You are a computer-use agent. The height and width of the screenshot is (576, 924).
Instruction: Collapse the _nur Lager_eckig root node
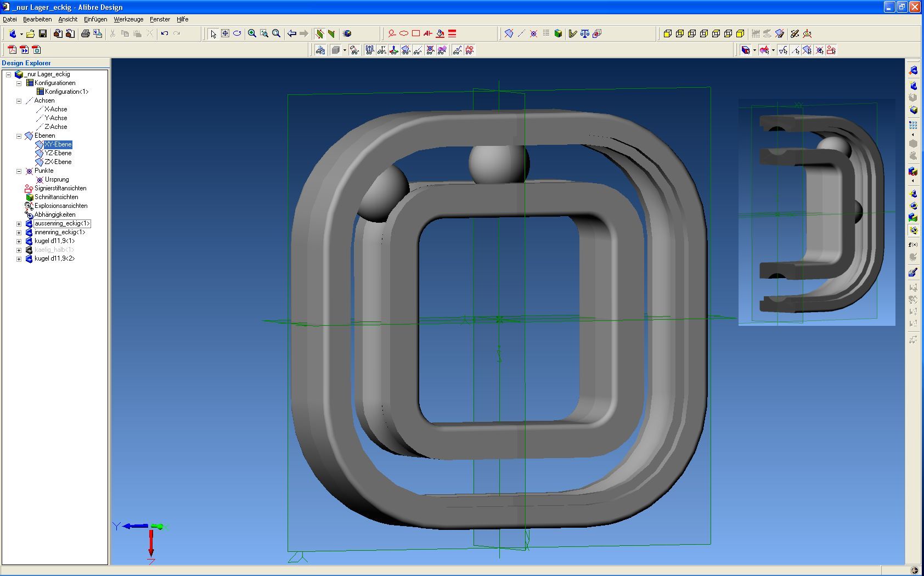pos(9,75)
